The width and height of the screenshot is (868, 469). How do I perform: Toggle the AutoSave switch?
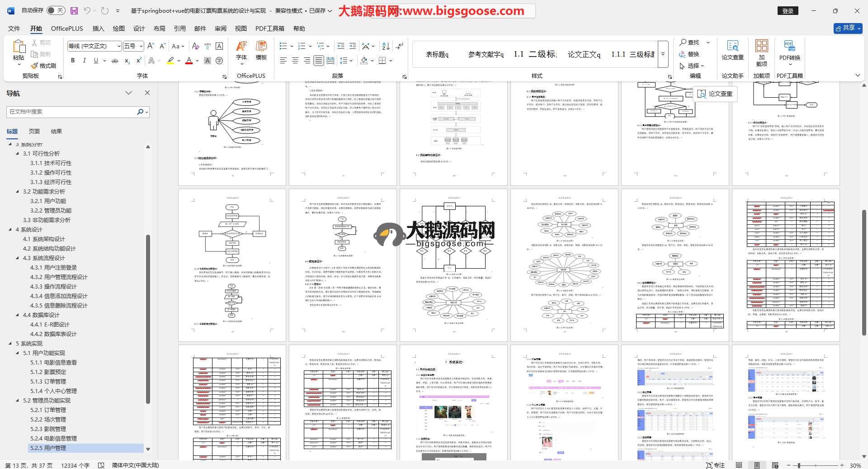tap(56, 10)
